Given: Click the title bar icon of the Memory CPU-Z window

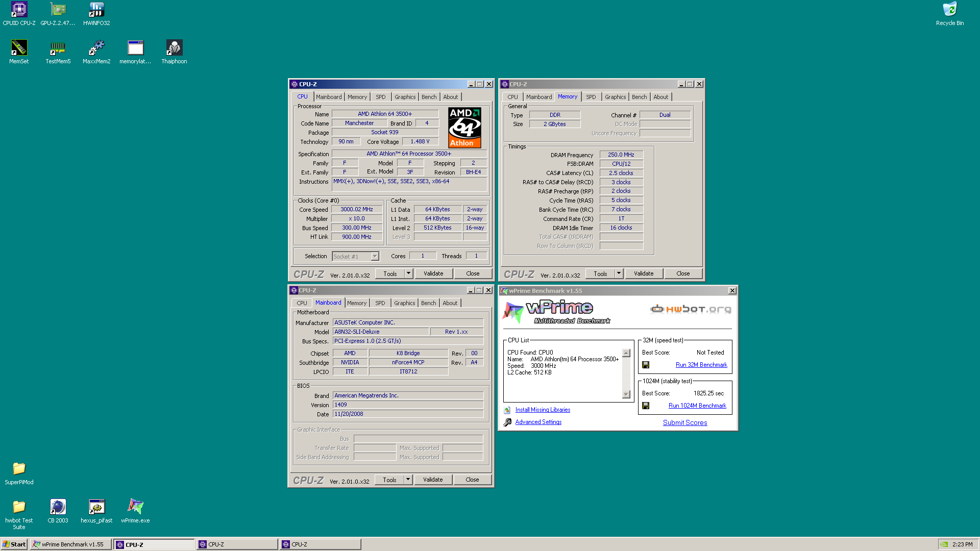Looking at the screenshot, I should (x=504, y=84).
